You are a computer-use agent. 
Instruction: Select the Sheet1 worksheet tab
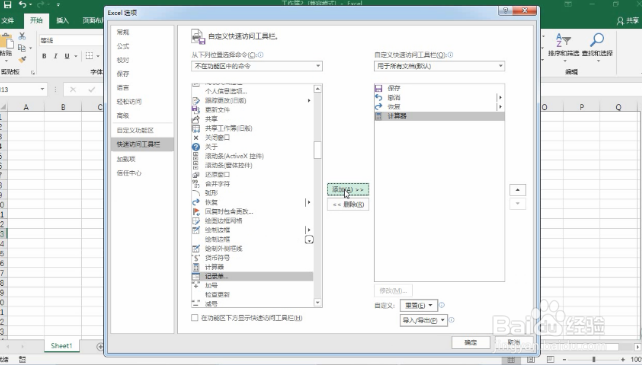[x=61, y=346]
